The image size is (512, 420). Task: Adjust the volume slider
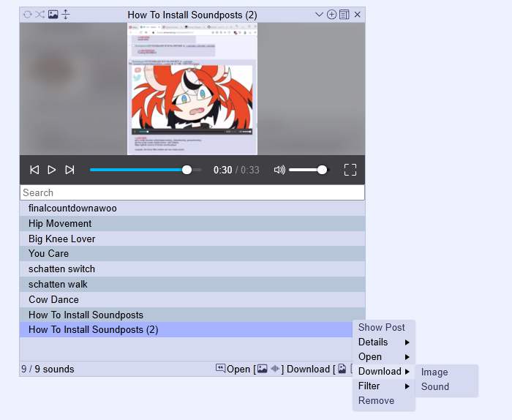tap(309, 170)
